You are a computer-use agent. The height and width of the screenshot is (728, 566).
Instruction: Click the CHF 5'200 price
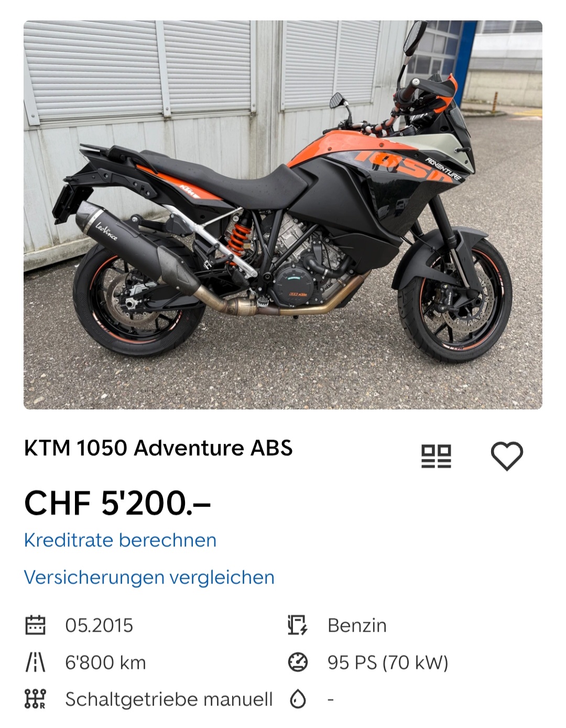[117, 503]
